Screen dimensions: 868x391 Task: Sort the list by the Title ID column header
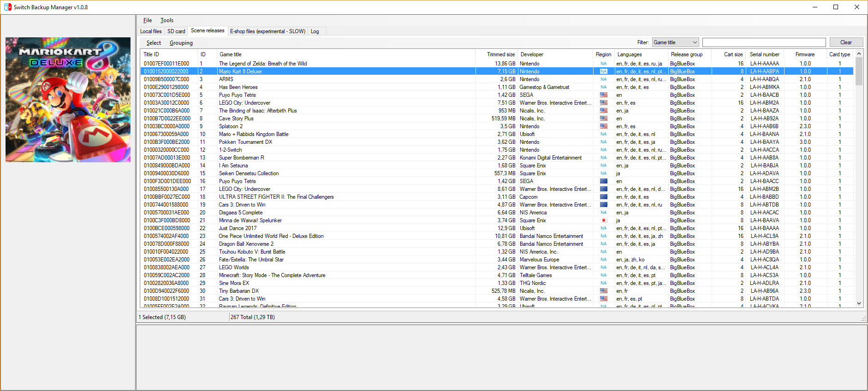[x=169, y=54]
